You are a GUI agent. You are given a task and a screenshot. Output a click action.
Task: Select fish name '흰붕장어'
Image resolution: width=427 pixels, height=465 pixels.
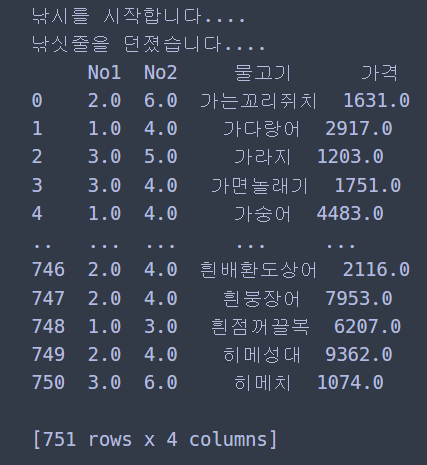261,298
